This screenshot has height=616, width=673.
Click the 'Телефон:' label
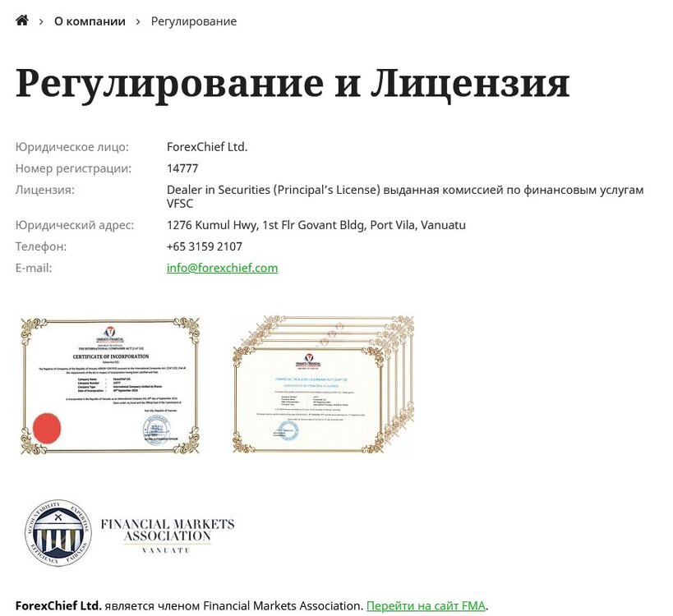(x=41, y=246)
